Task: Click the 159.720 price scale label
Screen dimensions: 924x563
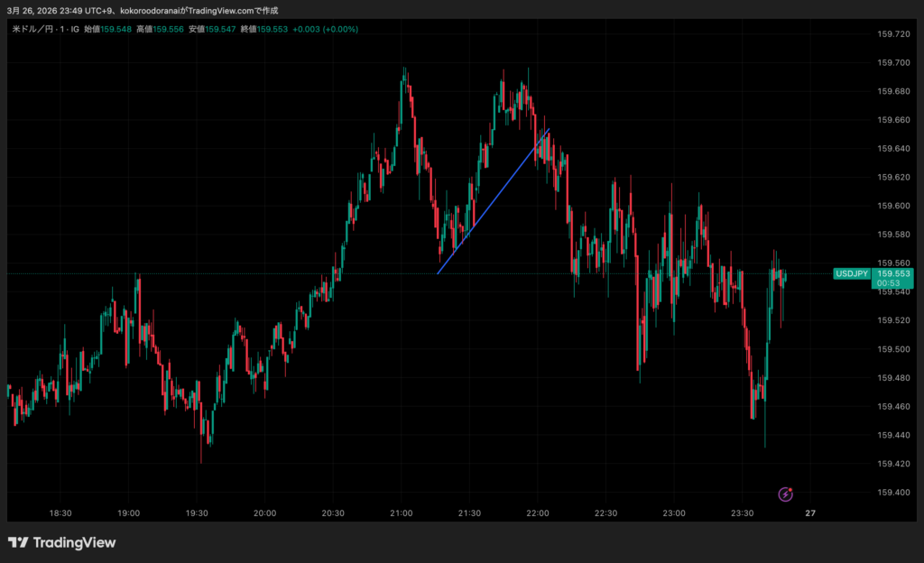Action: click(892, 34)
